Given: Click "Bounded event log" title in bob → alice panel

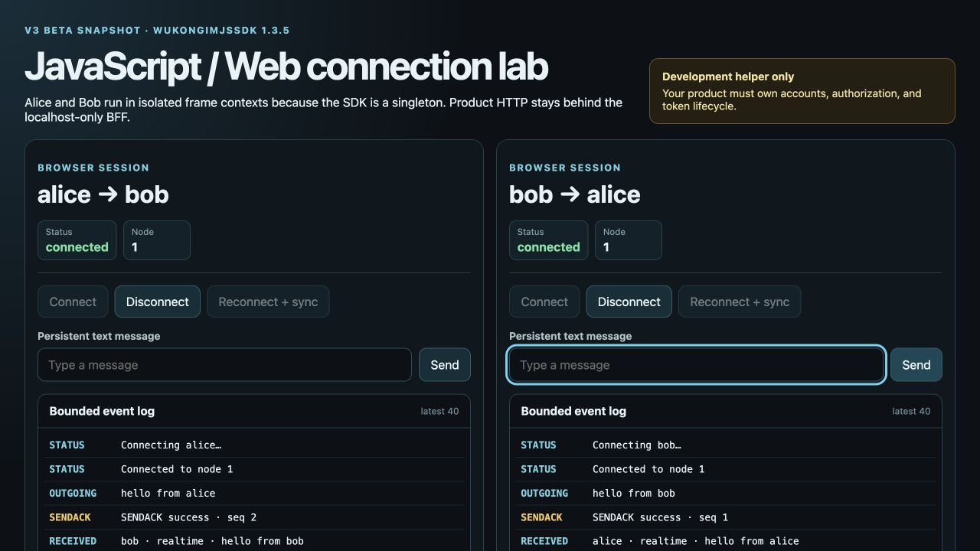Looking at the screenshot, I should point(573,411).
